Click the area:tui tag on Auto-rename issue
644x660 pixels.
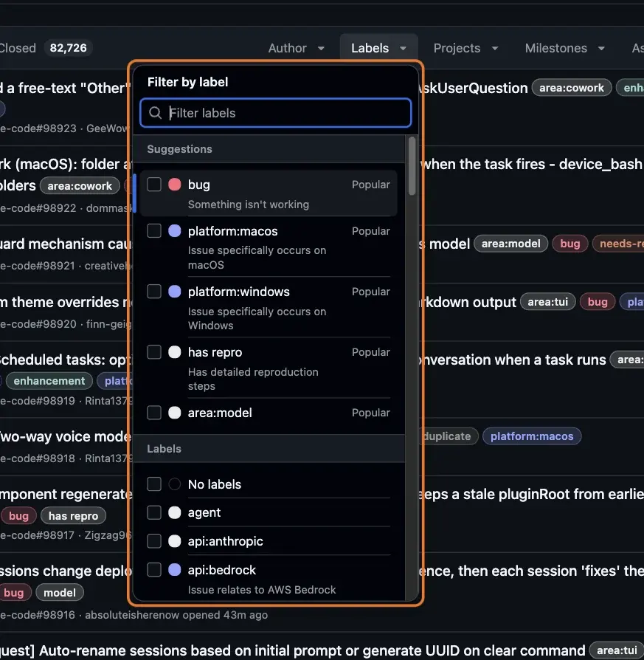pos(617,650)
